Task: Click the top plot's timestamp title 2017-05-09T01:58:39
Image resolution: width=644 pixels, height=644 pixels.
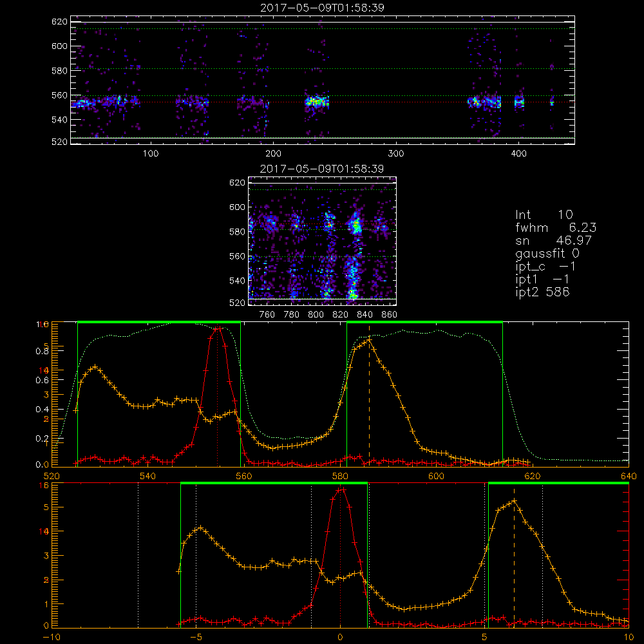Action: pyautogui.click(x=322, y=7)
